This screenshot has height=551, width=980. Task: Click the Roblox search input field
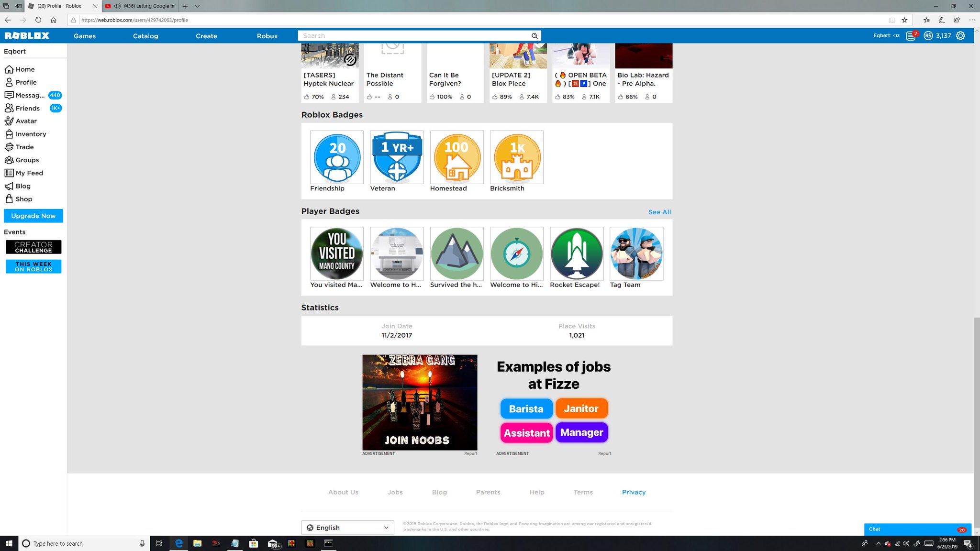(x=414, y=36)
